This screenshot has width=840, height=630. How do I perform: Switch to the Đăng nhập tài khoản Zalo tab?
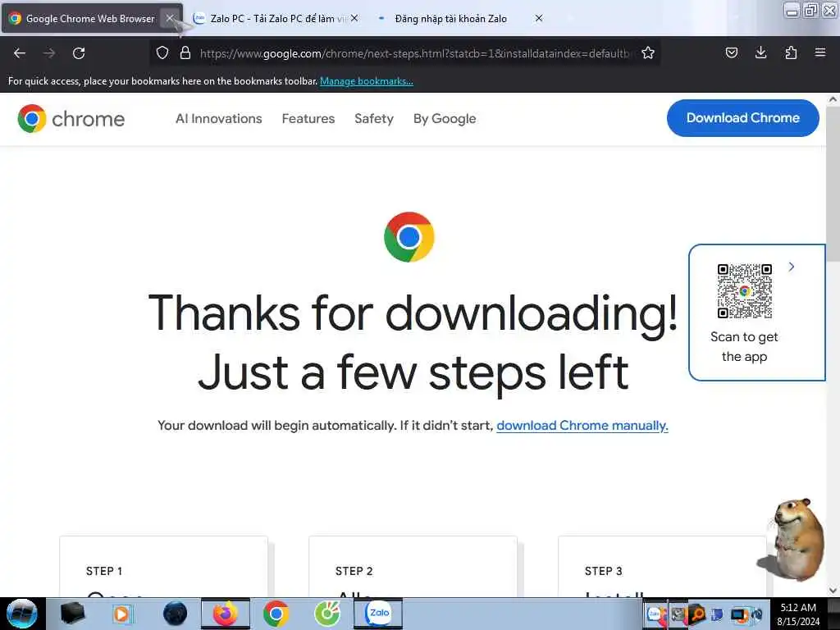(x=450, y=18)
